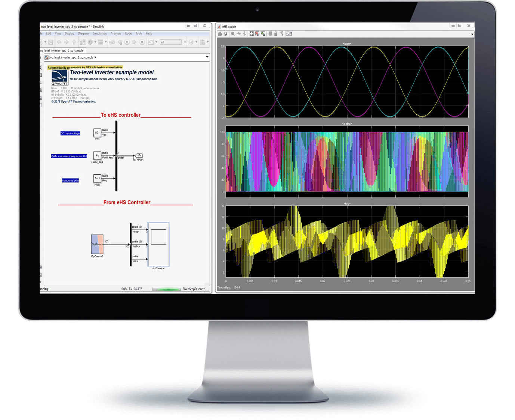Open the Tools menu
This screenshot has height=420, width=515.
click(x=139, y=34)
